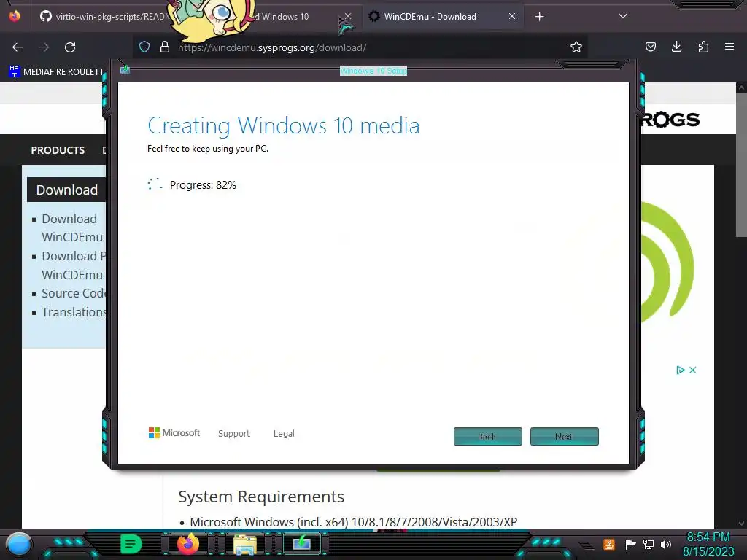Open the Pocket save icon
The width and height of the screenshot is (747, 560).
coord(650,47)
